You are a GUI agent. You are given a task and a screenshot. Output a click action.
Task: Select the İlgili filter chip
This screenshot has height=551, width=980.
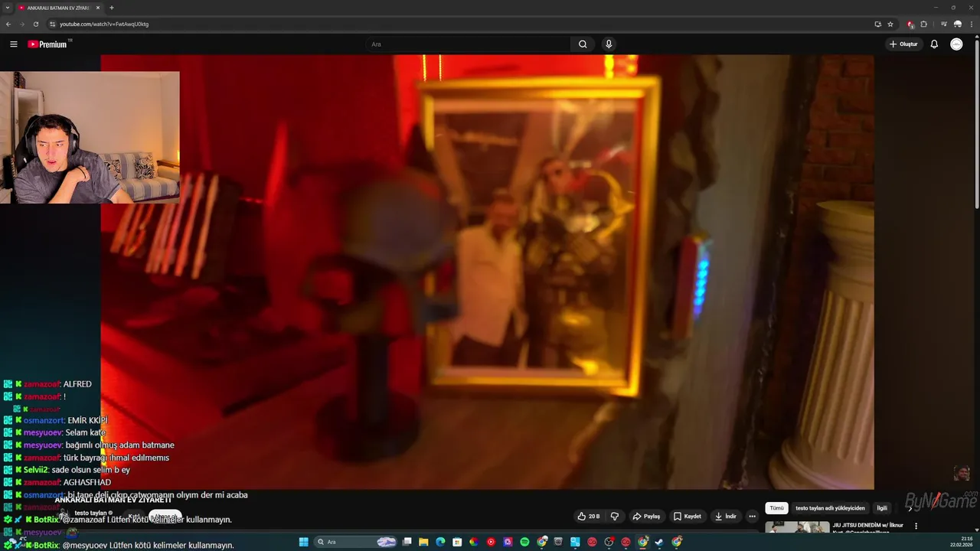(882, 508)
